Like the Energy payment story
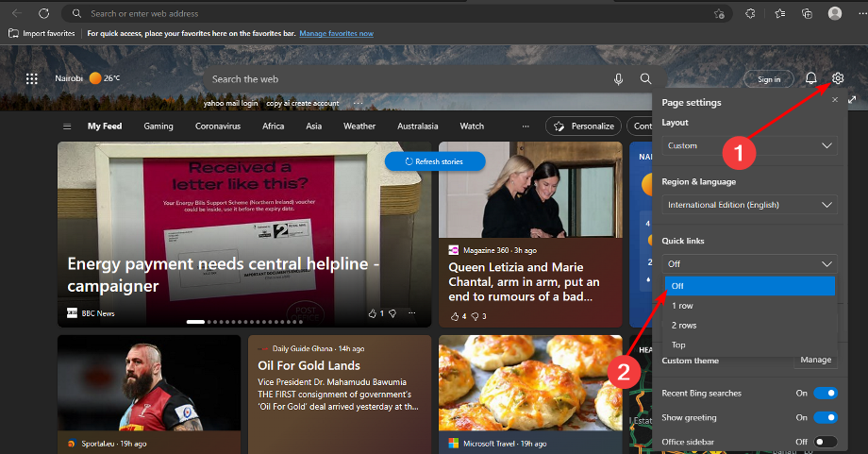This screenshot has width=868, height=454. [373, 313]
